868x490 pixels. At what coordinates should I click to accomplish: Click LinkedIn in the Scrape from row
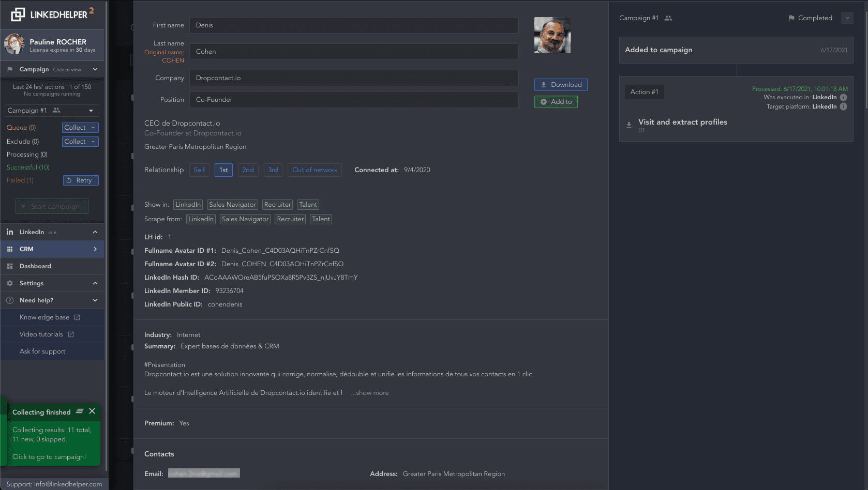tap(201, 219)
